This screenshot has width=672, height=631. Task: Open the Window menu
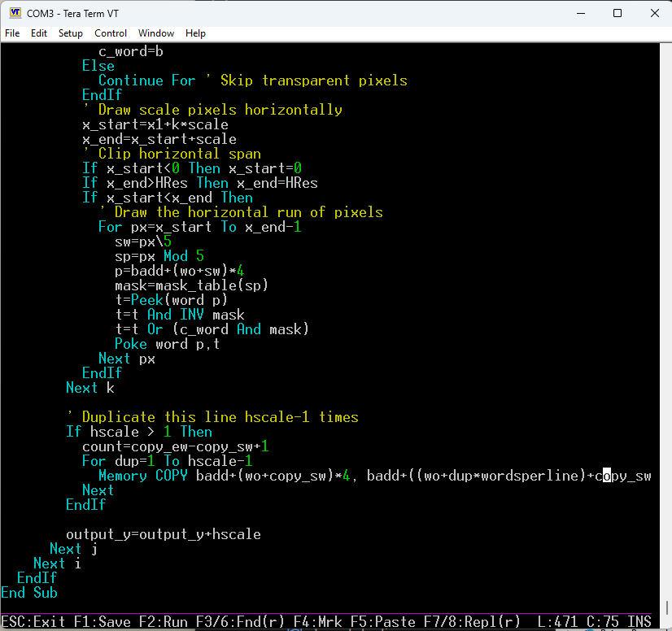(155, 33)
